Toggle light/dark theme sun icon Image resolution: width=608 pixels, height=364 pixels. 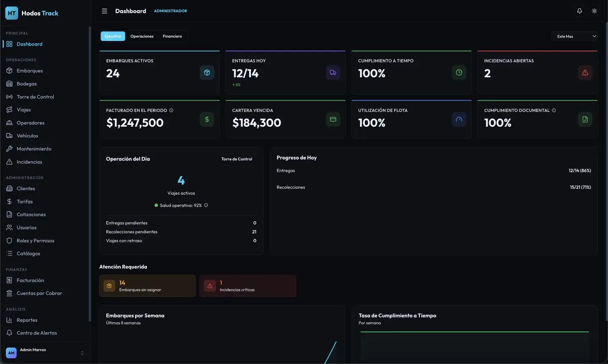point(594,11)
